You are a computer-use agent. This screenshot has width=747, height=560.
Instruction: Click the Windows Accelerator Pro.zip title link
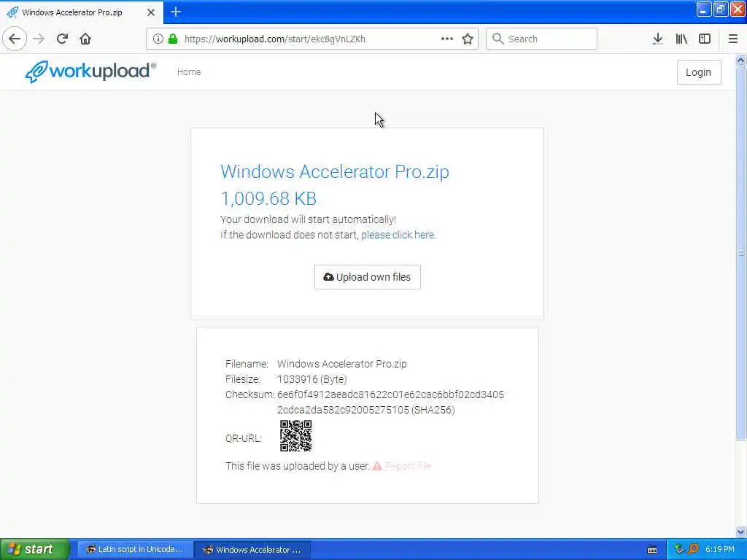pyautogui.click(x=334, y=171)
